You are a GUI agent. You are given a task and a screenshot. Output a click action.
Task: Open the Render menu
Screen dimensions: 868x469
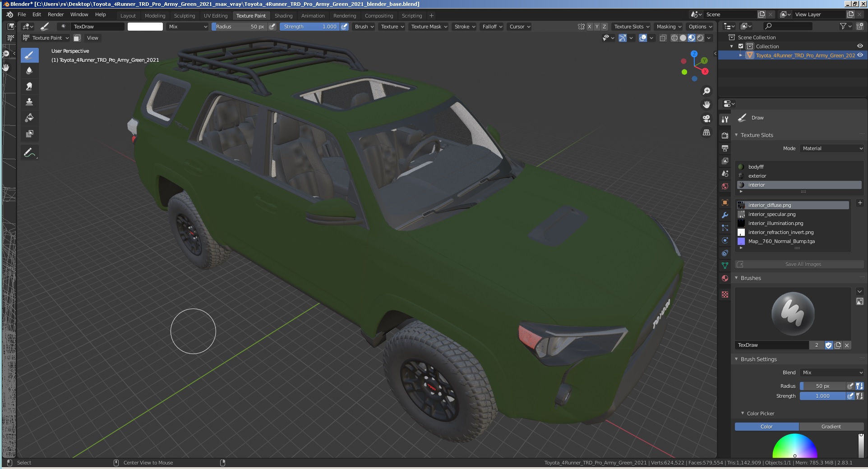[x=55, y=14]
